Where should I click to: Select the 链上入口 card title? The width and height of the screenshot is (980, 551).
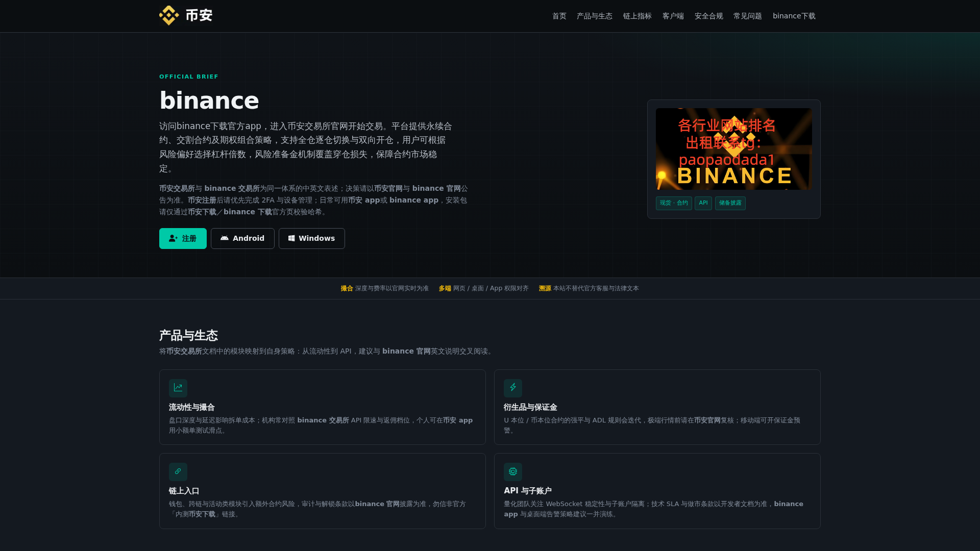184,491
